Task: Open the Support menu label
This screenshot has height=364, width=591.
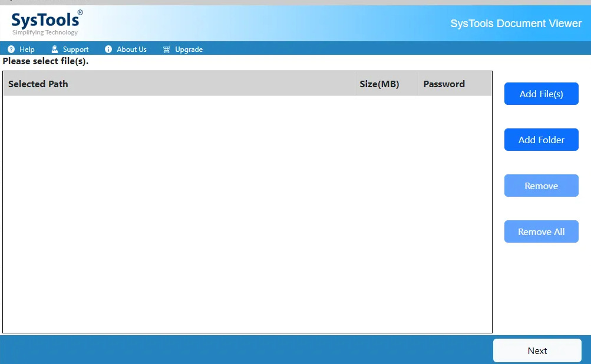Action: (75, 49)
